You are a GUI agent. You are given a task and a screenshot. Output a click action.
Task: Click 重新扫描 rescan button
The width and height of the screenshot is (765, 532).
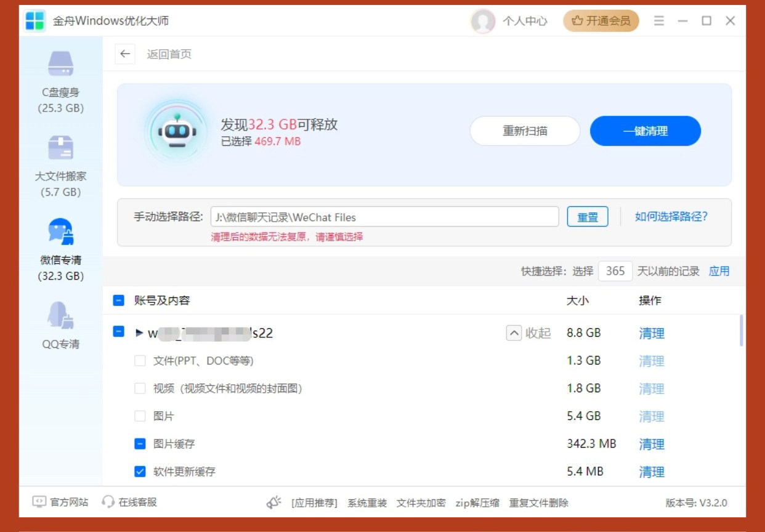pos(525,131)
